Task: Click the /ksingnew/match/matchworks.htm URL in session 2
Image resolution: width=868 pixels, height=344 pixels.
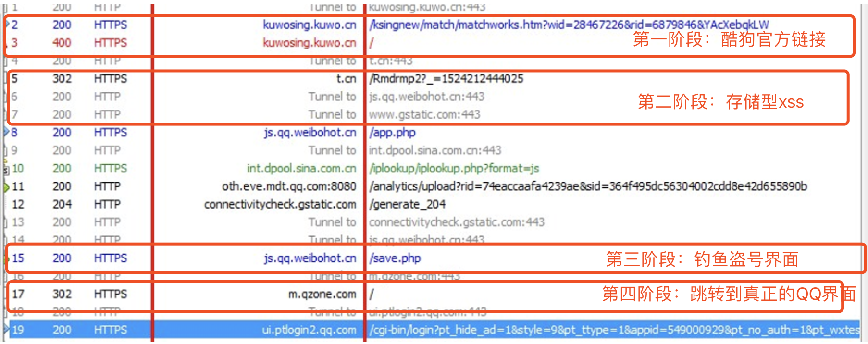Action: tap(569, 25)
